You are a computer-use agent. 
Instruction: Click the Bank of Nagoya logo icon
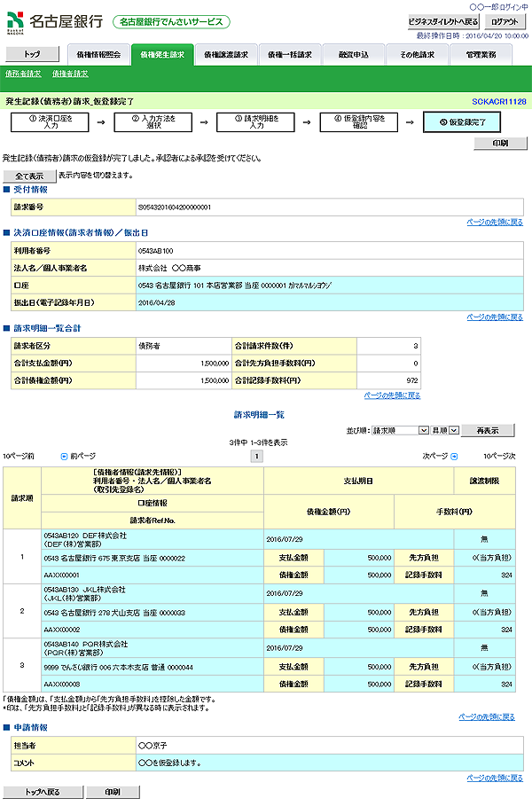pyautogui.click(x=15, y=21)
